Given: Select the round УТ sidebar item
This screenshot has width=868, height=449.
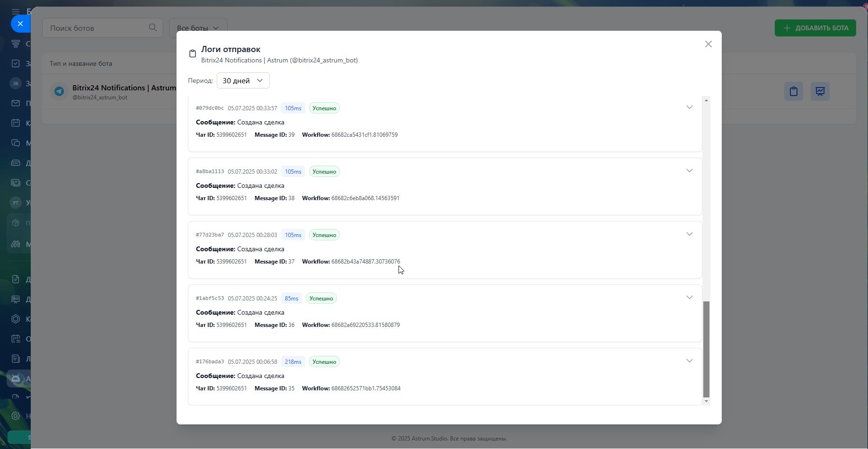Looking at the screenshot, I should coord(16,202).
